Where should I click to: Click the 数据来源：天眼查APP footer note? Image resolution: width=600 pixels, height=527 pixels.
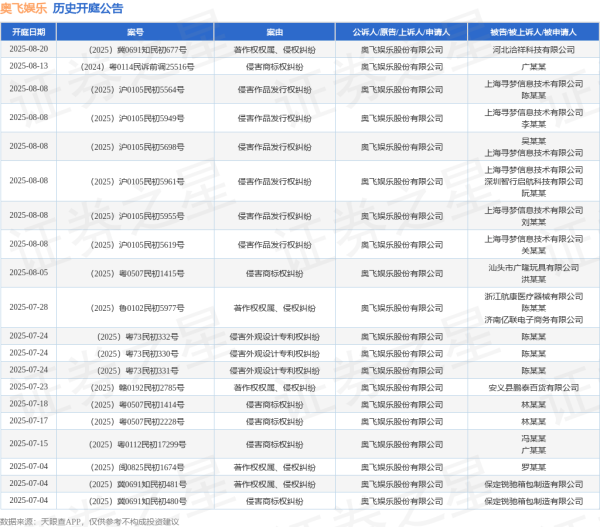pyautogui.click(x=90, y=522)
